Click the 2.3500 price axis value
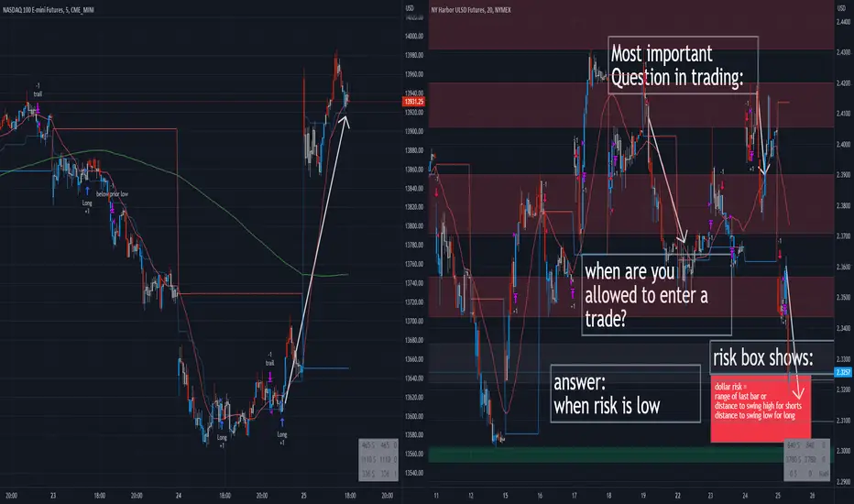This screenshot has width=854, height=504. click(x=843, y=298)
